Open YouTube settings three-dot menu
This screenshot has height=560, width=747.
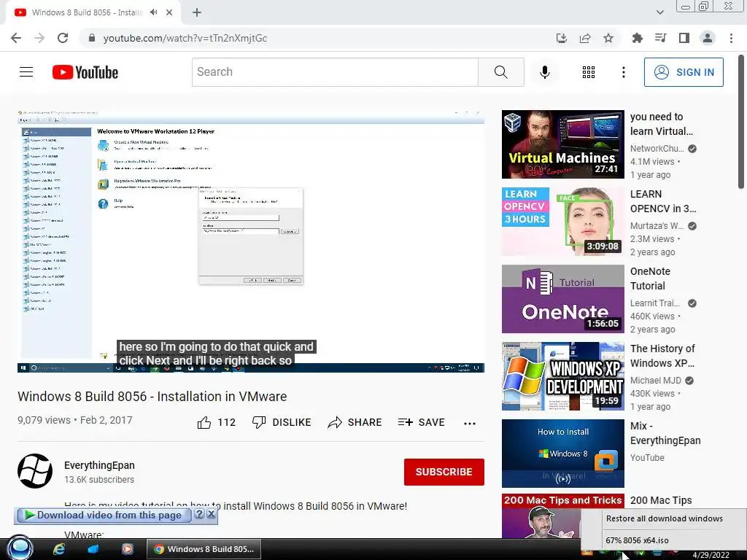pos(623,72)
